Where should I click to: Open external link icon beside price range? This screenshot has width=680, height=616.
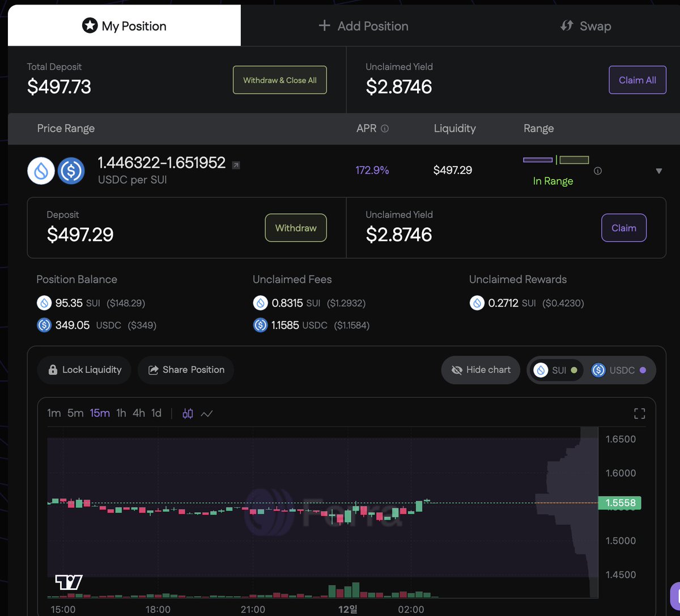coord(236,165)
